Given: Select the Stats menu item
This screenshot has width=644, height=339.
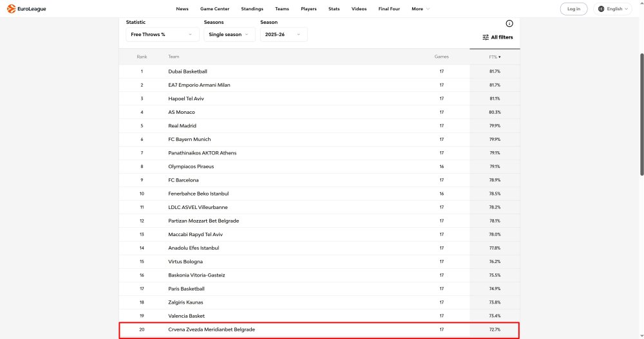Looking at the screenshot, I should [x=334, y=8].
